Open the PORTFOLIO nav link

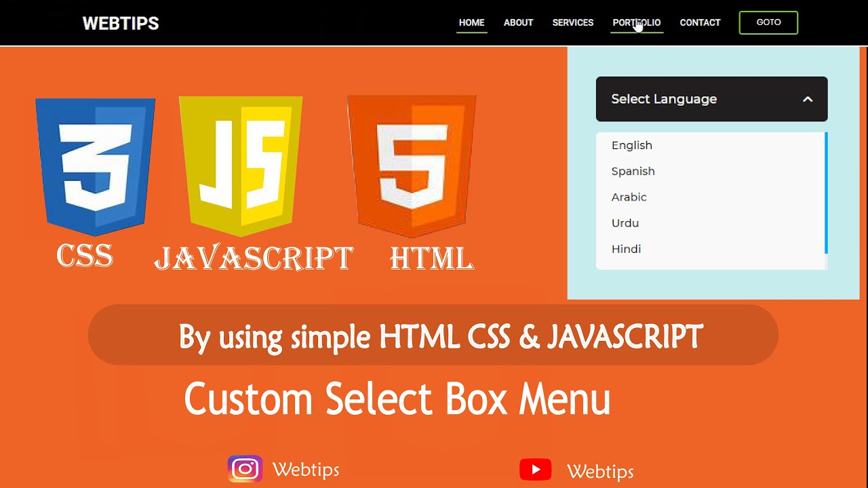(636, 22)
